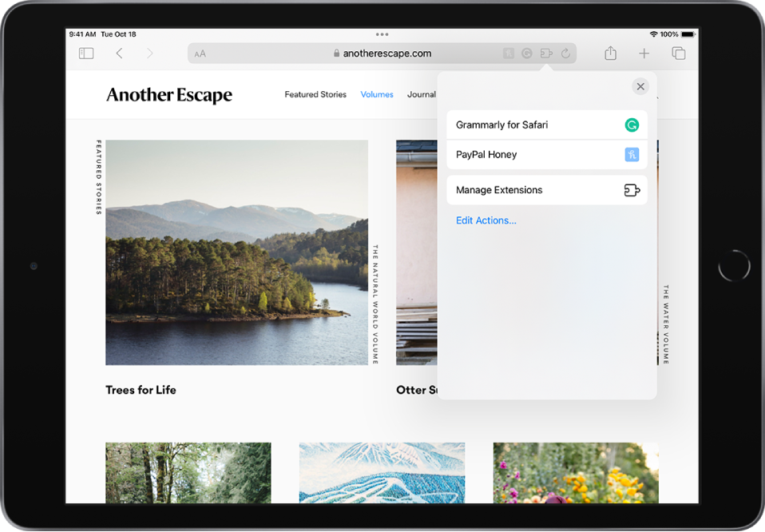This screenshot has width=765, height=532.
Task: Click The Natural World Volume label
Action: tap(375, 304)
